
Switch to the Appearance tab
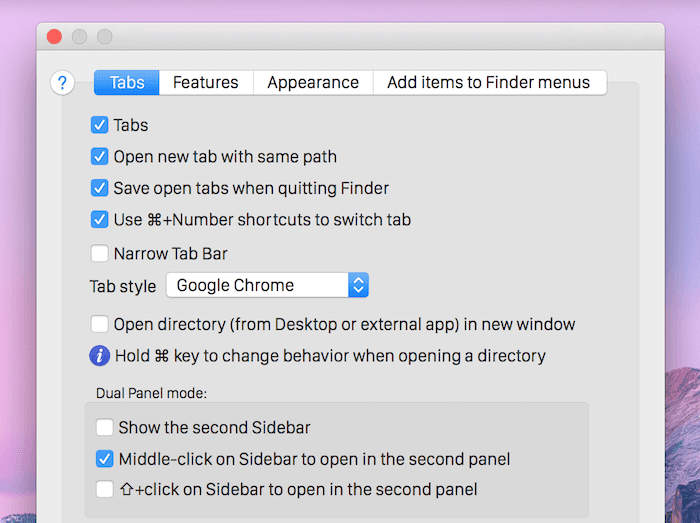point(313,83)
